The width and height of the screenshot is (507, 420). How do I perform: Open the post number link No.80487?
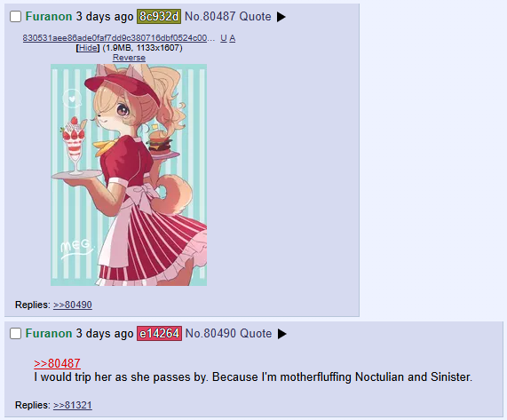tap(210, 17)
